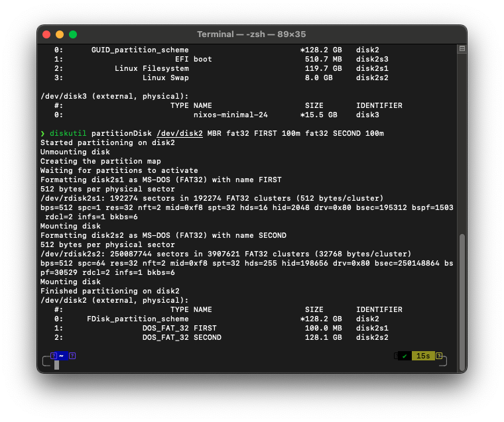The image size is (504, 422).
Task: Click /dev/rdisk2s2: 250087744 sectors line
Action: [x=226, y=254]
